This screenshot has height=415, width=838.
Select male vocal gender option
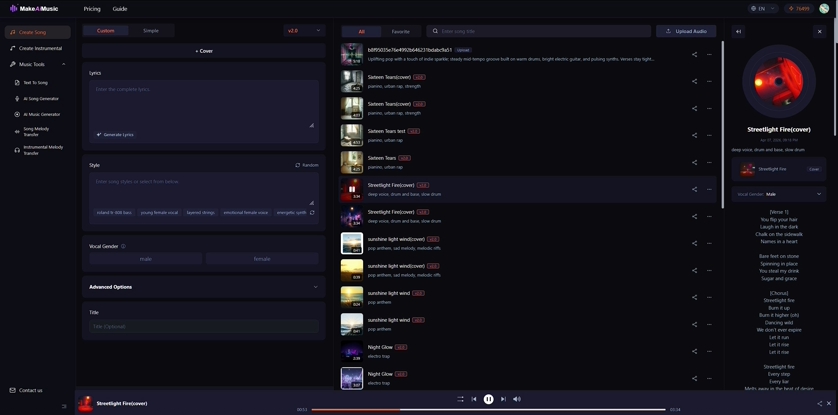[x=146, y=258]
